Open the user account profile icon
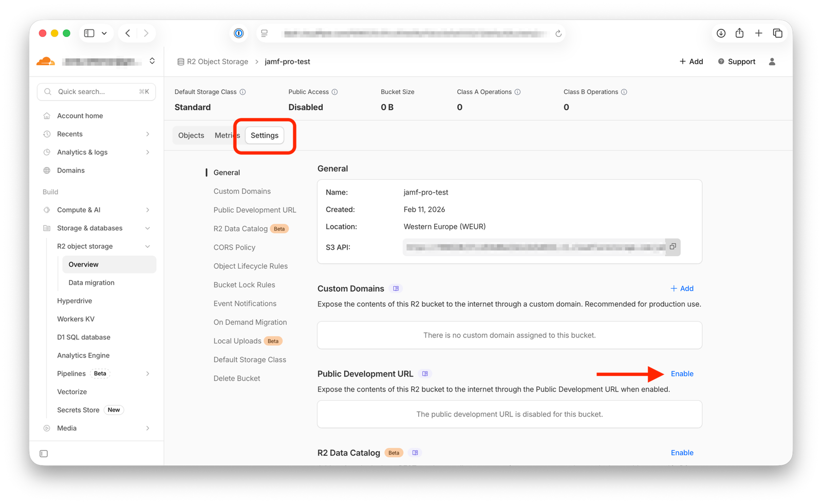822x504 pixels. point(772,62)
